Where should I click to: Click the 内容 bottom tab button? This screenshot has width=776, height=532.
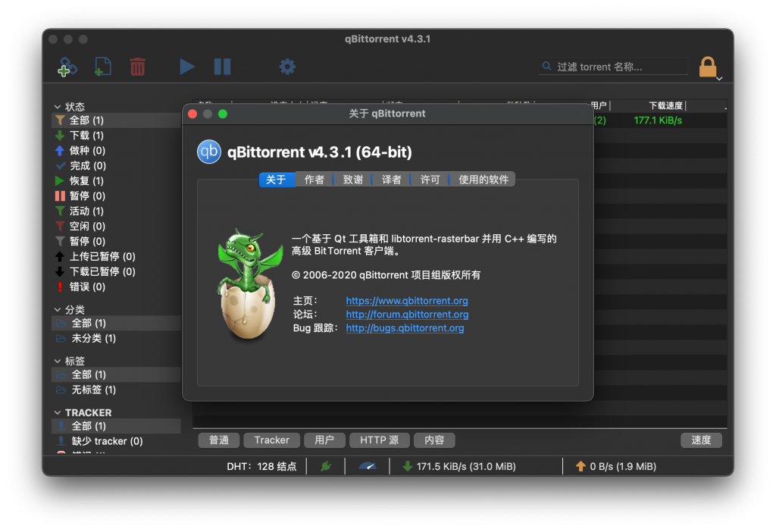coord(434,440)
